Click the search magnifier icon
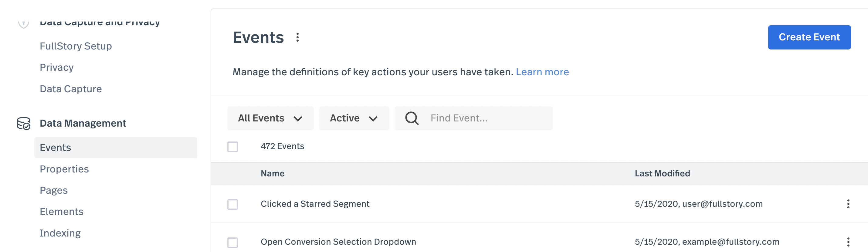Screen dimensions: 868x252 pos(412,118)
